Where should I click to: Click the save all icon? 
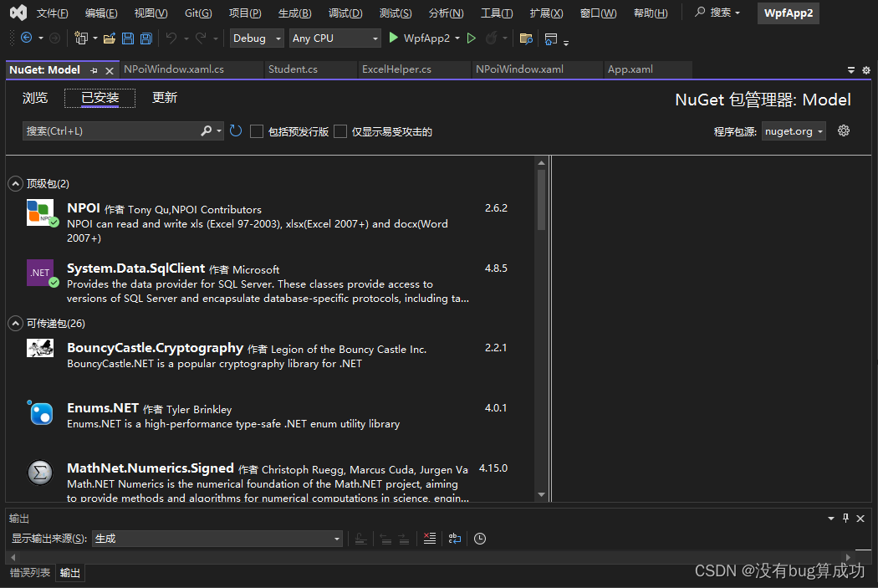[x=146, y=38]
